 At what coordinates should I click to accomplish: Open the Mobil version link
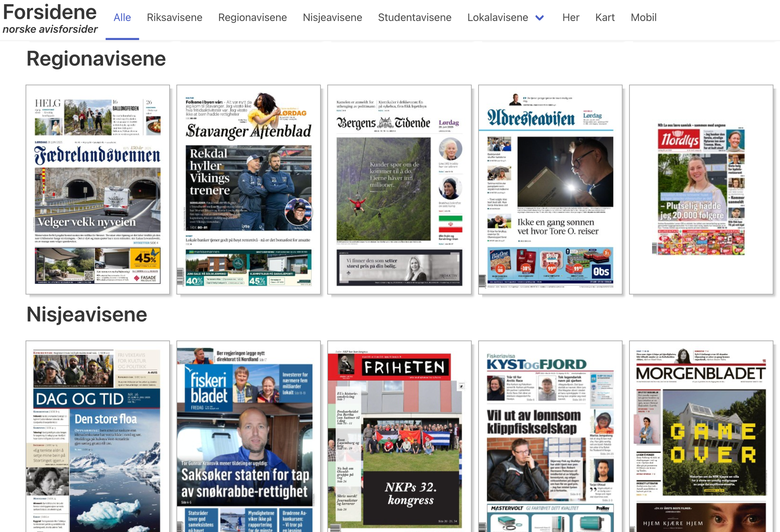tap(643, 18)
